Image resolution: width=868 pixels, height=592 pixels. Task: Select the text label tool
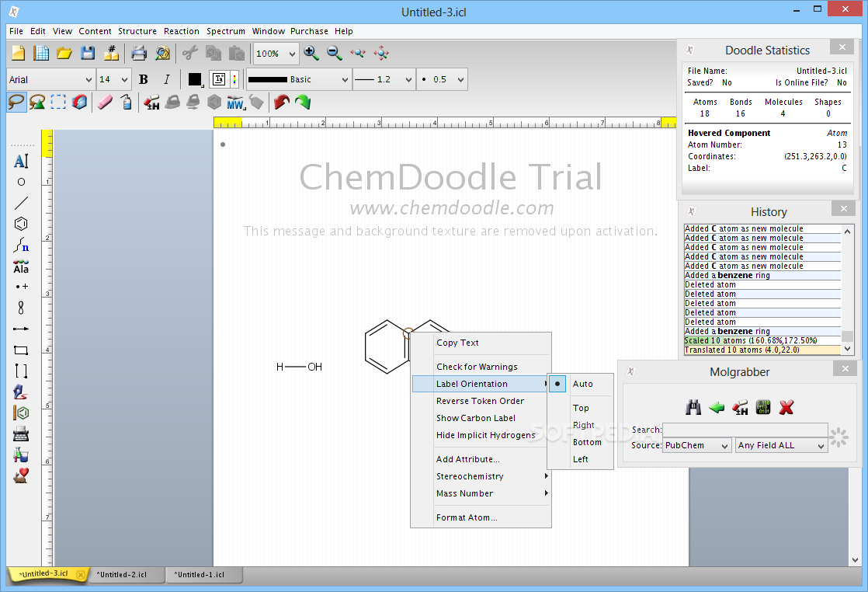coord(21,161)
